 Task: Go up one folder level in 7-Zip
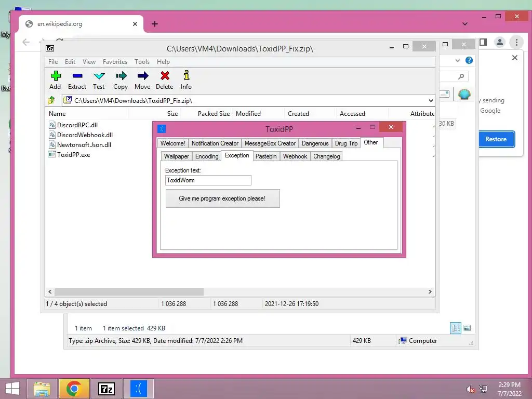(x=51, y=100)
